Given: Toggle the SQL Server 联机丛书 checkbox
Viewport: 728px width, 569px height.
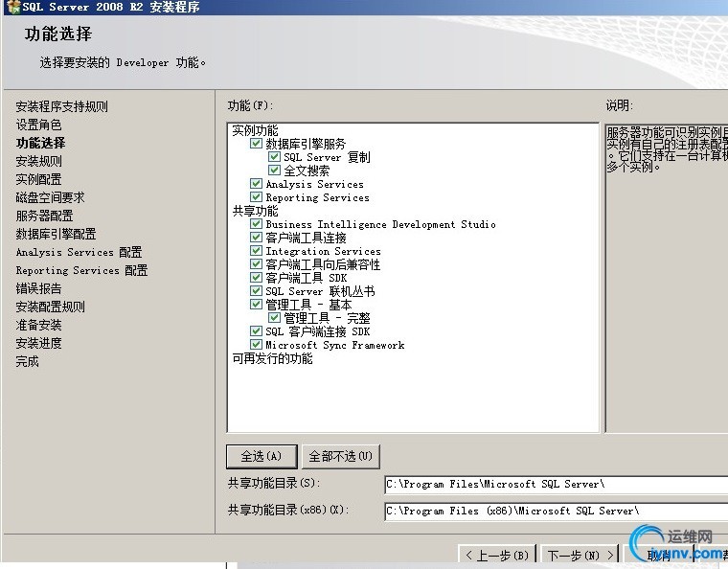Looking at the screenshot, I should pyautogui.click(x=256, y=291).
